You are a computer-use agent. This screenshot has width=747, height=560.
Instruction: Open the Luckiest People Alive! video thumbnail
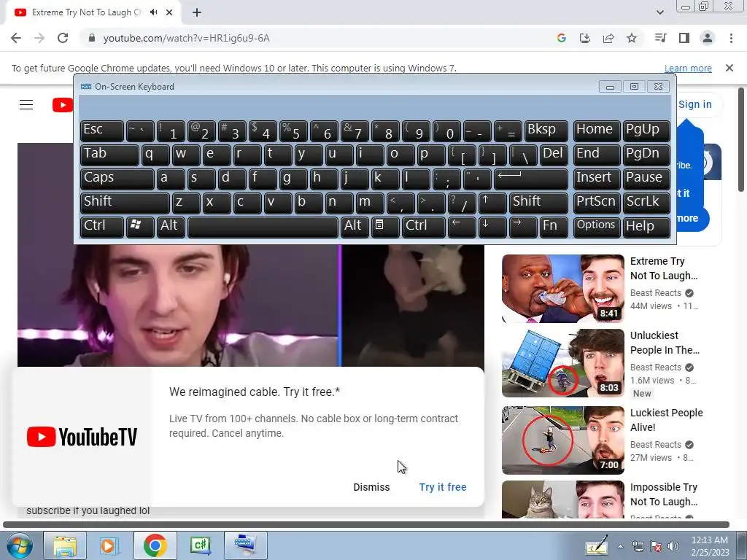(x=562, y=440)
